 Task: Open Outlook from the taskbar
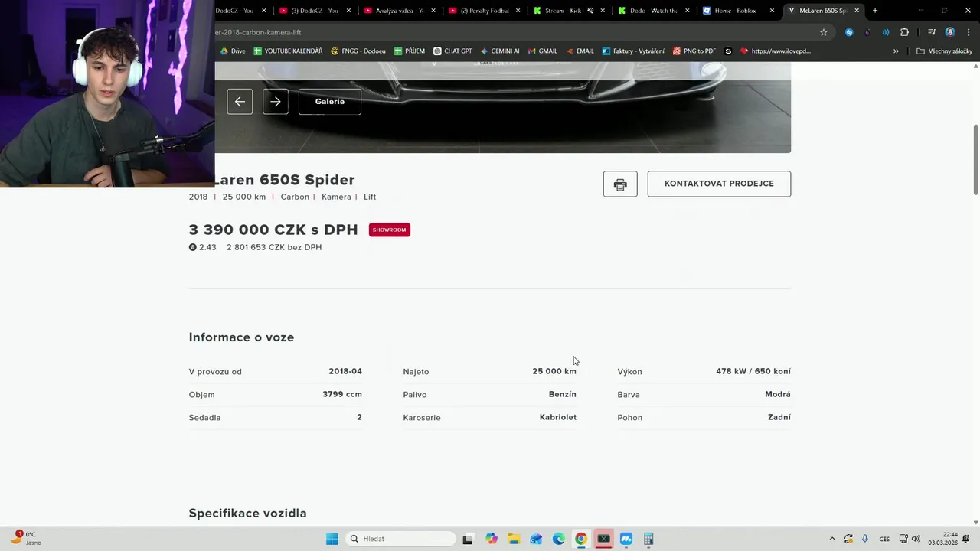[x=536, y=539]
